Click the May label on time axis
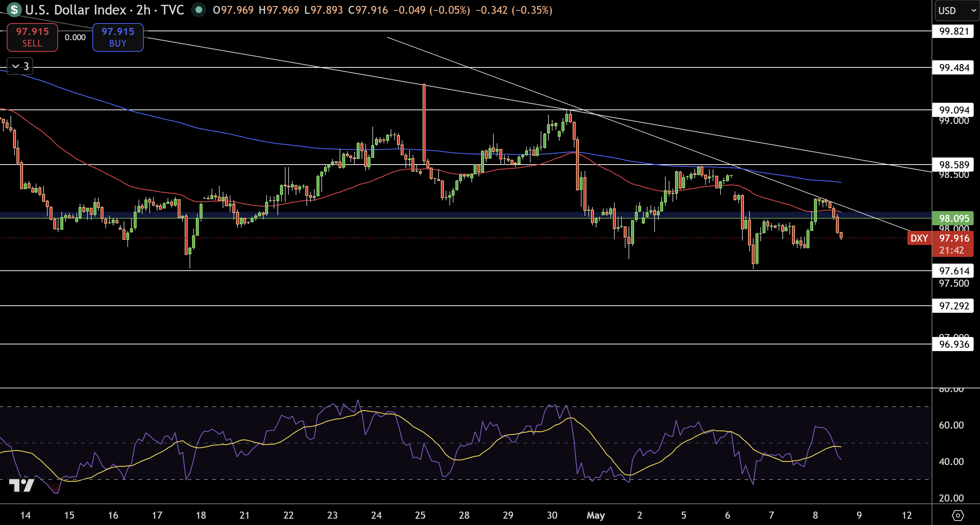 point(595,515)
